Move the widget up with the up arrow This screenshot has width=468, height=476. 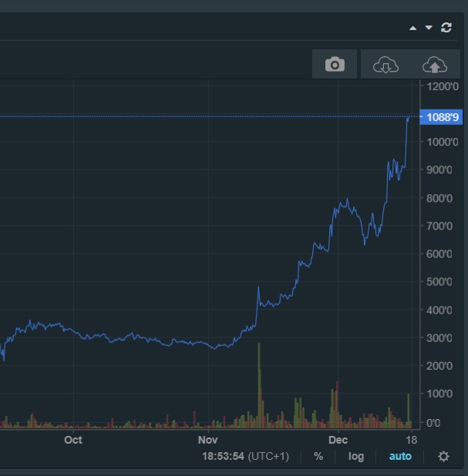pyautogui.click(x=412, y=28)
